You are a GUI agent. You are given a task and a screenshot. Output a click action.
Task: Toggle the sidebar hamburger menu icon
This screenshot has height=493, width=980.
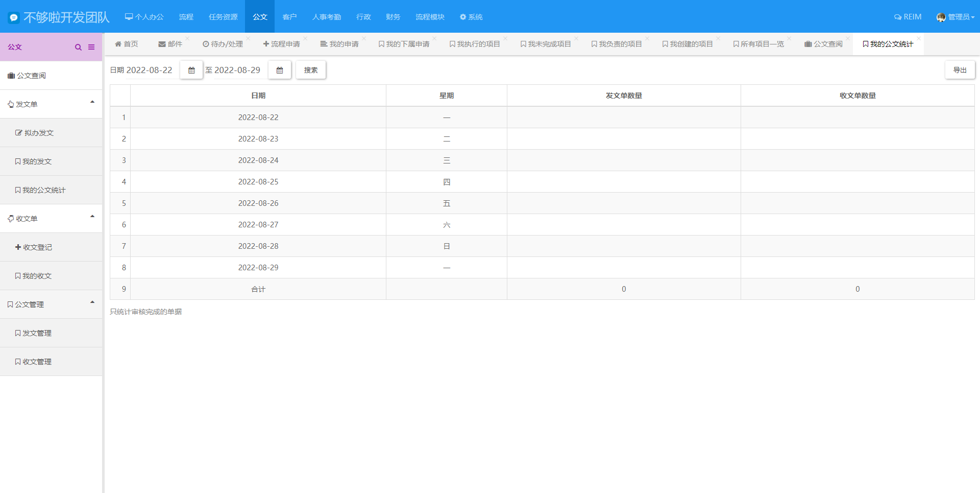pyautogui.click(x=91, y=47)
